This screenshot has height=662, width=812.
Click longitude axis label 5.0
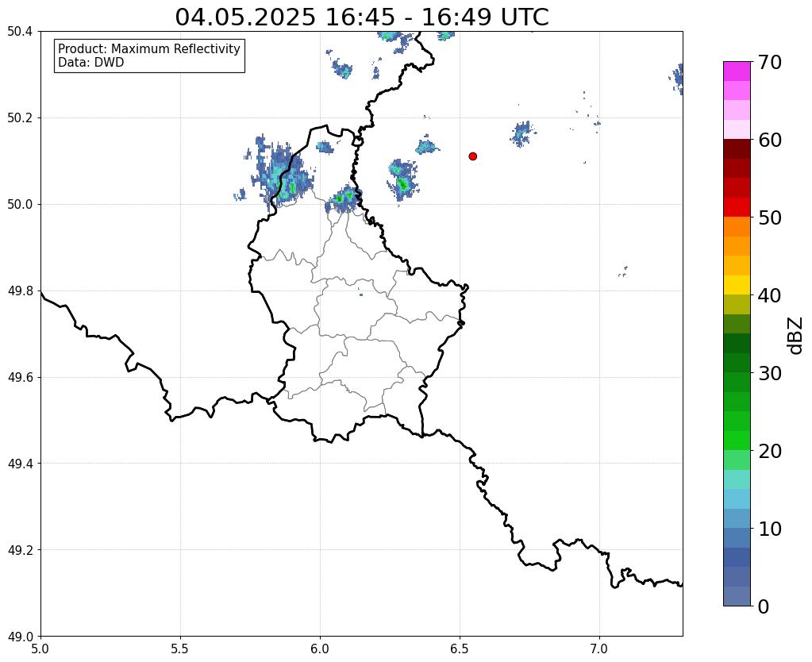click(40, 649)
